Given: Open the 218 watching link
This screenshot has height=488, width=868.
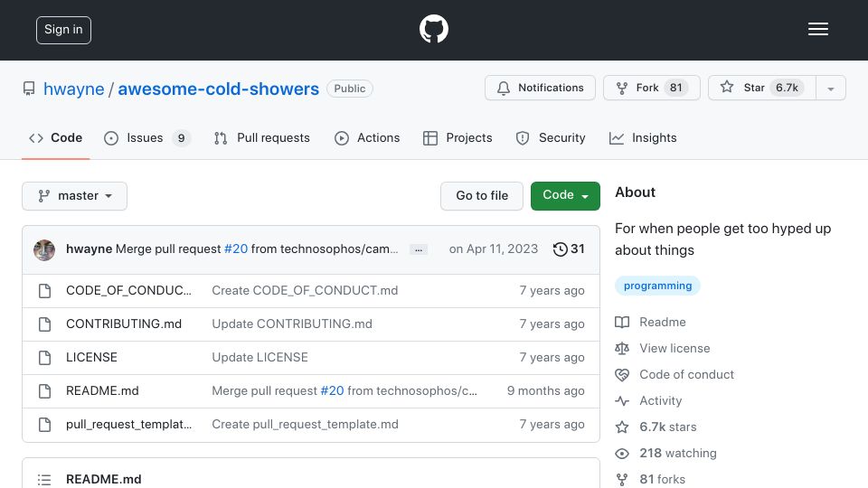Looking at the screenshot, I should (666, 453).
